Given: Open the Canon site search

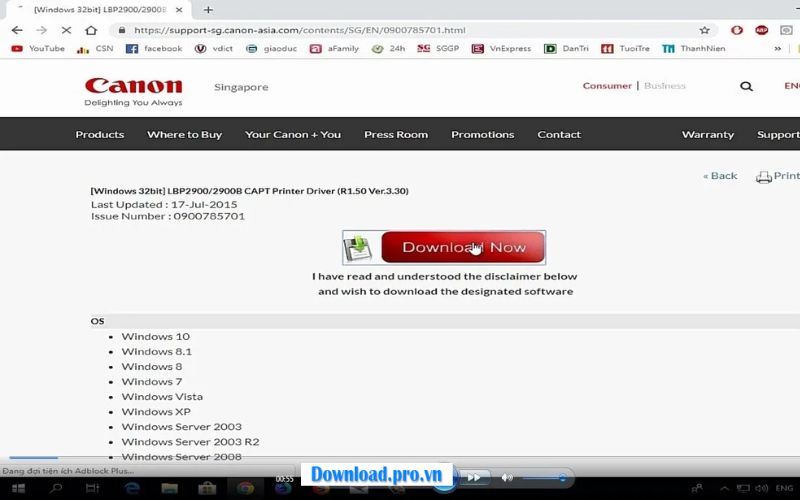Looking at the screenshot, I should click(746, 86).
